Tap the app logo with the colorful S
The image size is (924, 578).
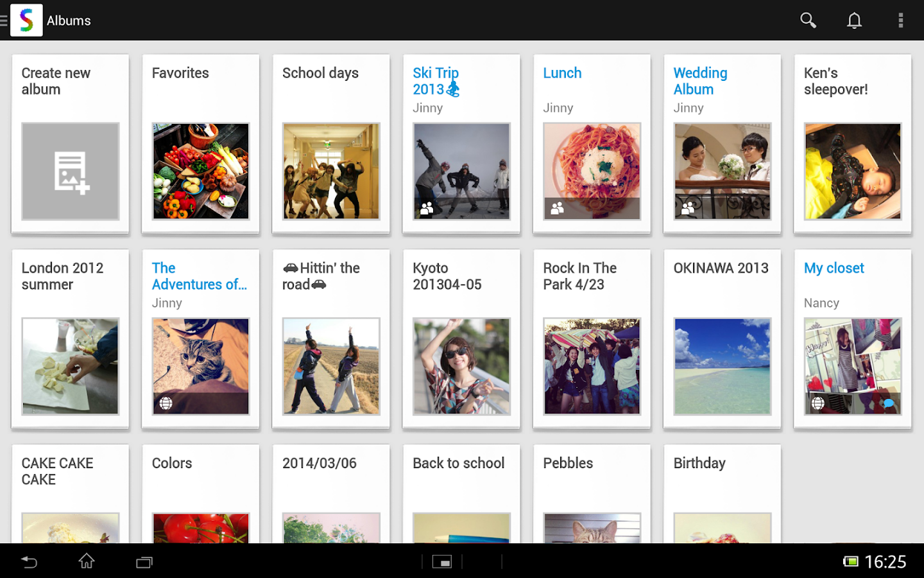click(26, 20)
